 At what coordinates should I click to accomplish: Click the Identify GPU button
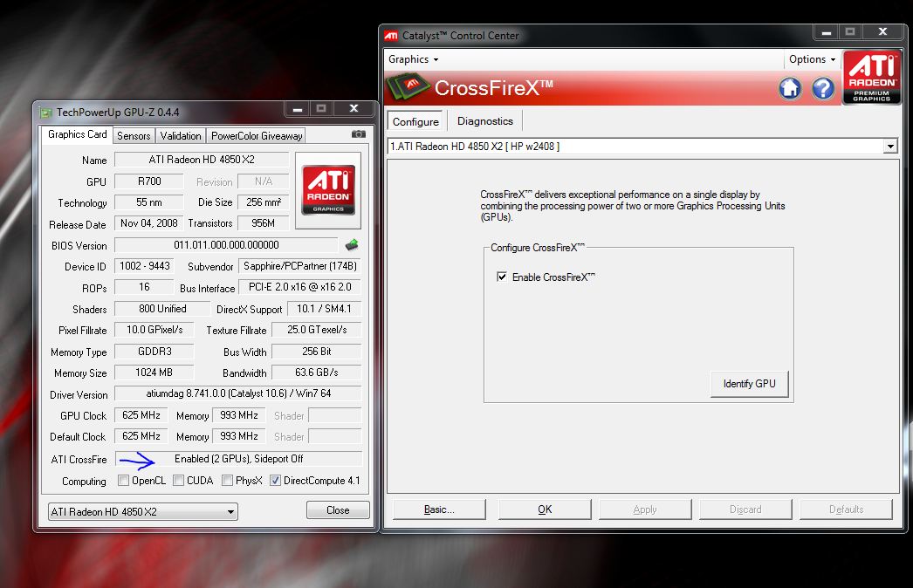click(750, 384)
